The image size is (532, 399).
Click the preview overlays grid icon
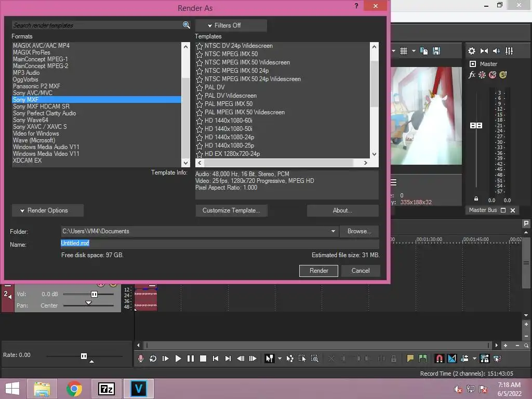[403, 51]
